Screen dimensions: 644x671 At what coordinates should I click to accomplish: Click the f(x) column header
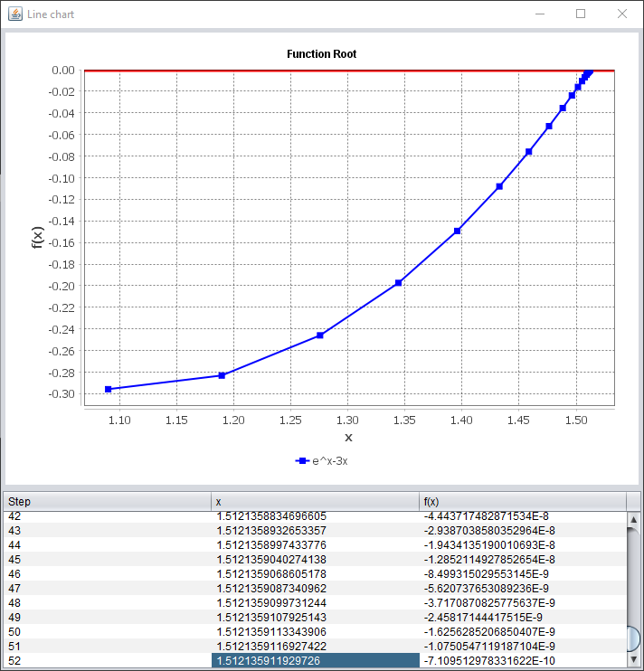[x=523, y=502]
